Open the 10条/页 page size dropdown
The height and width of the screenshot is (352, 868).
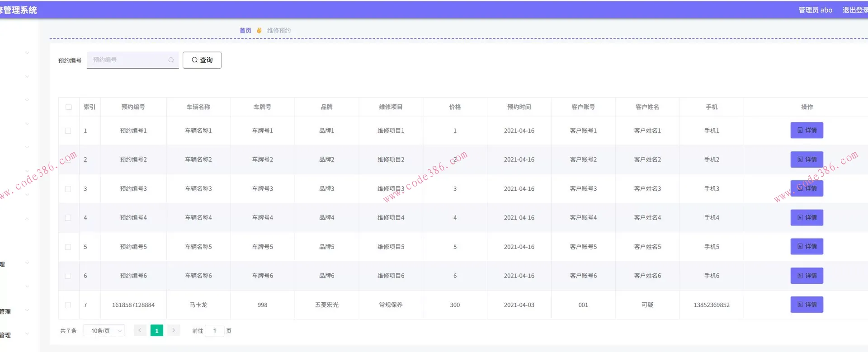pos(104,331)
